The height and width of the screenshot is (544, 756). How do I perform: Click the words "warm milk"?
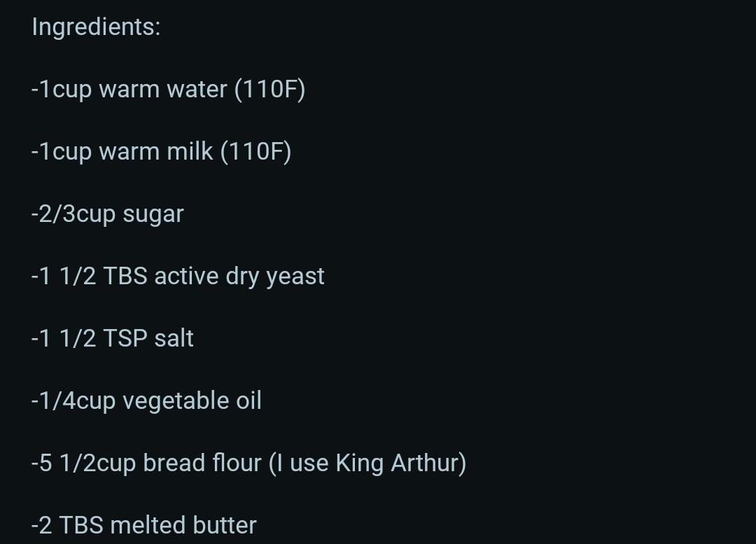click(x=156, y=152)
